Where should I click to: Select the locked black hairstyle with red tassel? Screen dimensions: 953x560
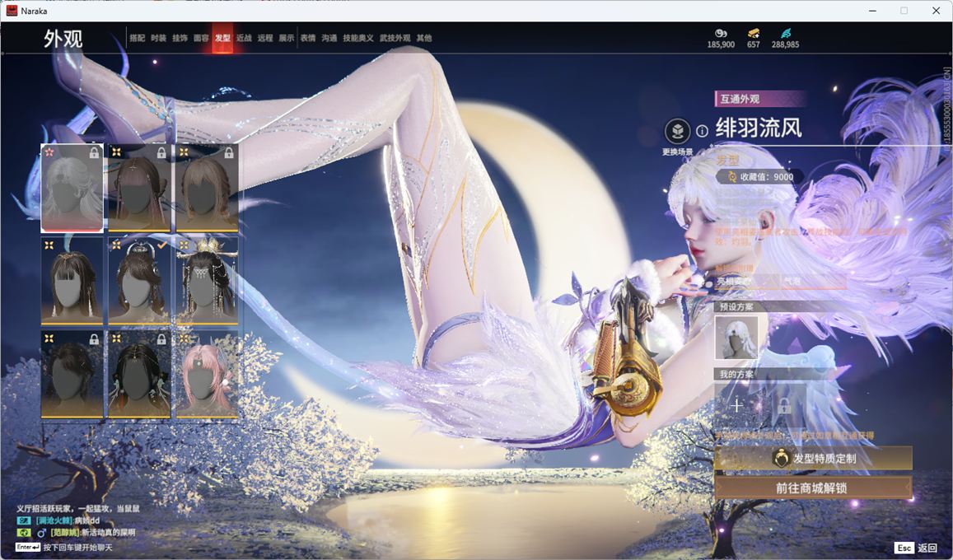pyautogui.click(x=139, y=374)
